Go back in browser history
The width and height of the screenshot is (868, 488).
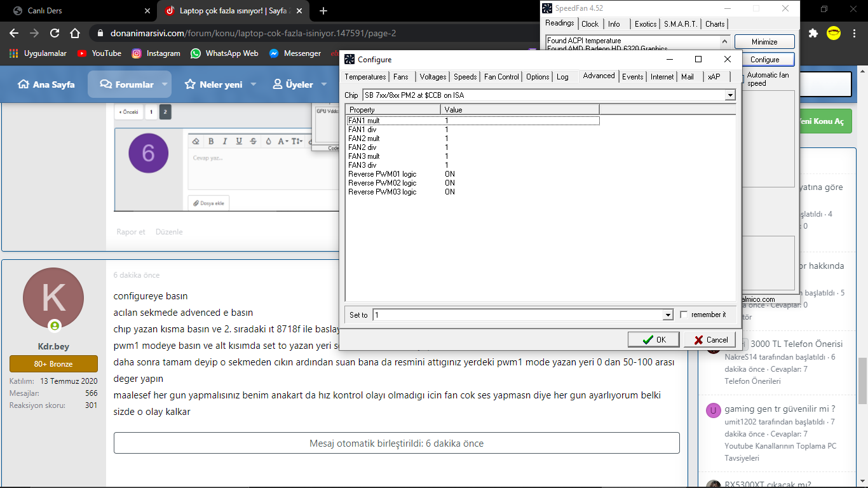14,33
